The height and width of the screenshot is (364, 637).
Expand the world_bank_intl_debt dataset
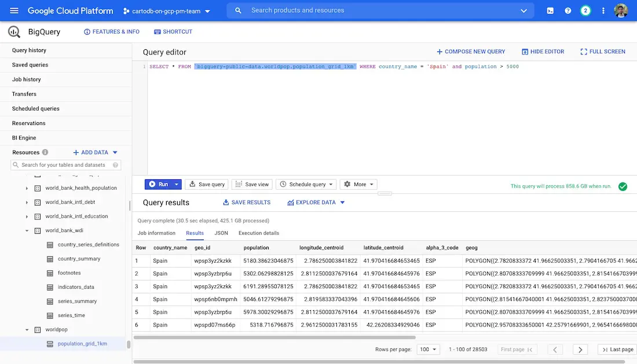pyautogui.click(x=27, y=201)
